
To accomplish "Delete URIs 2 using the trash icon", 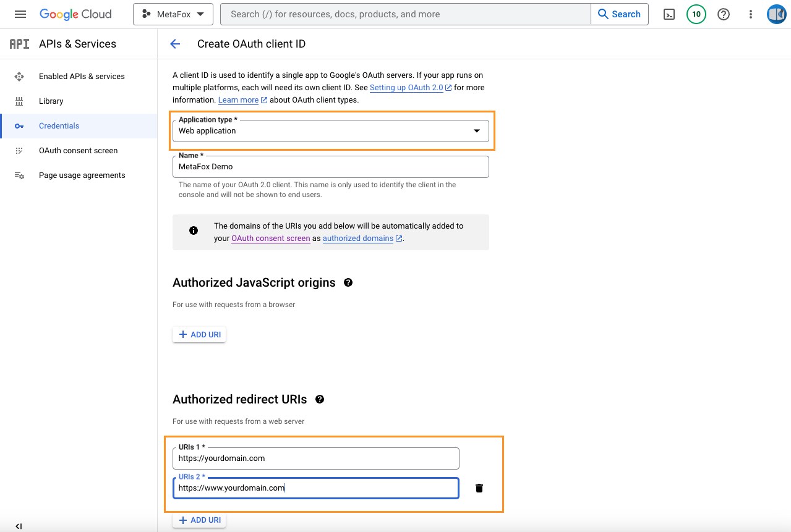I will click(479, 488).
